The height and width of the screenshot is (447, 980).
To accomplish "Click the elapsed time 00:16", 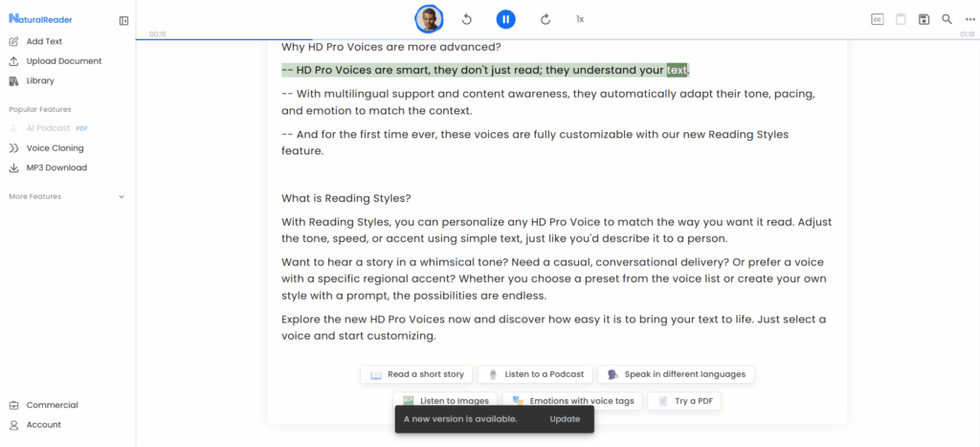I will [158, 34].
